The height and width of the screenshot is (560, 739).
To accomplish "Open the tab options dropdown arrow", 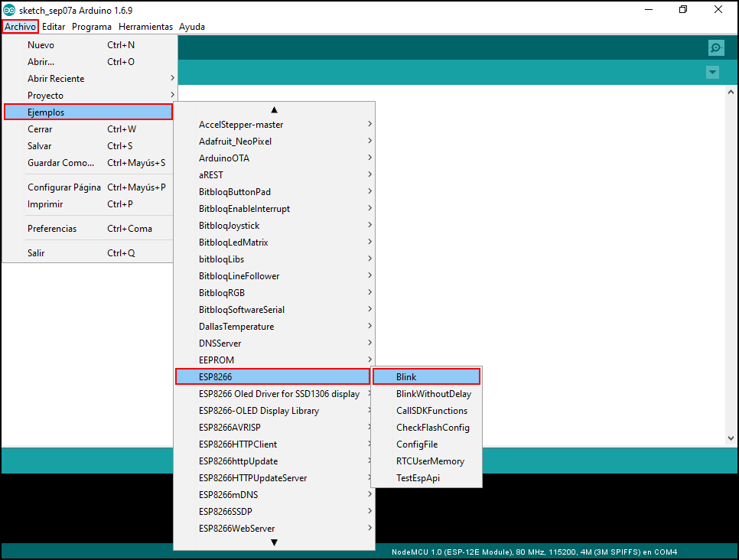I will point(712,73).
